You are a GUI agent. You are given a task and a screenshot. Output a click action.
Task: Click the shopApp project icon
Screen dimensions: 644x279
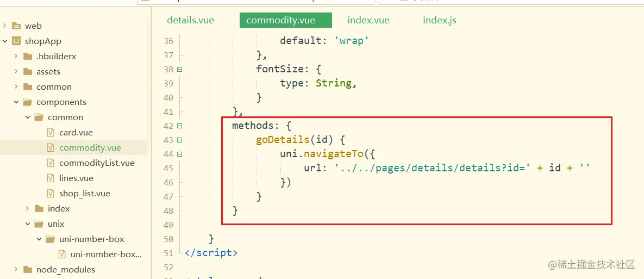16,41
